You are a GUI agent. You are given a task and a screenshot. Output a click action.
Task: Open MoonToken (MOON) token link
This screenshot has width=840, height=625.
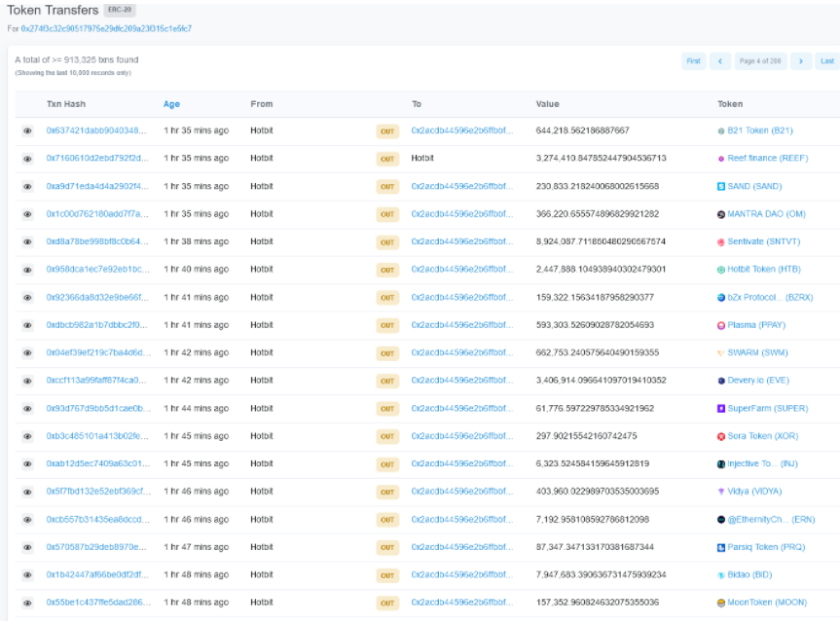[x=767, y=603]
